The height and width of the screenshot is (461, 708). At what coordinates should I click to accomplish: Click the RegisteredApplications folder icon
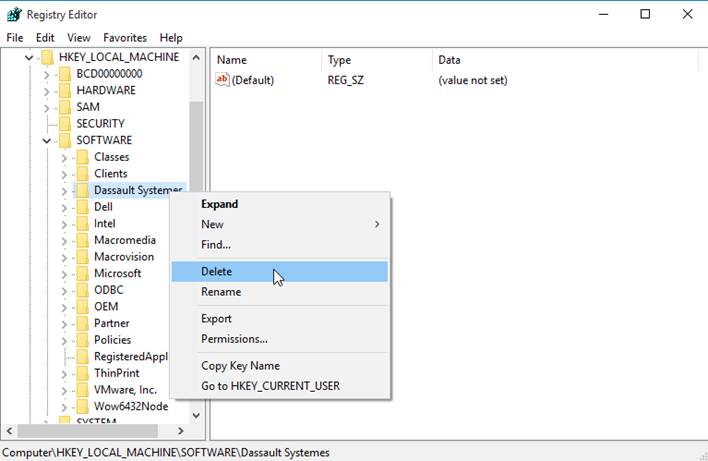tap(83, 357)
